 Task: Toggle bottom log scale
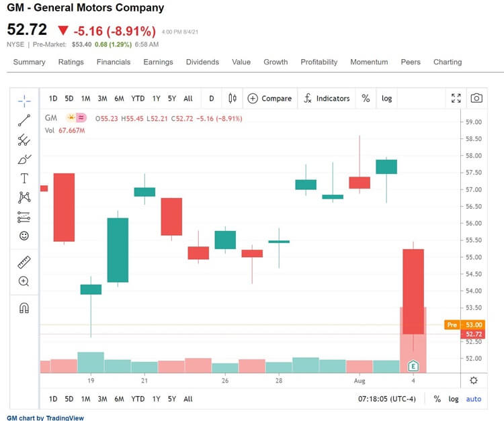pos(454,399)
